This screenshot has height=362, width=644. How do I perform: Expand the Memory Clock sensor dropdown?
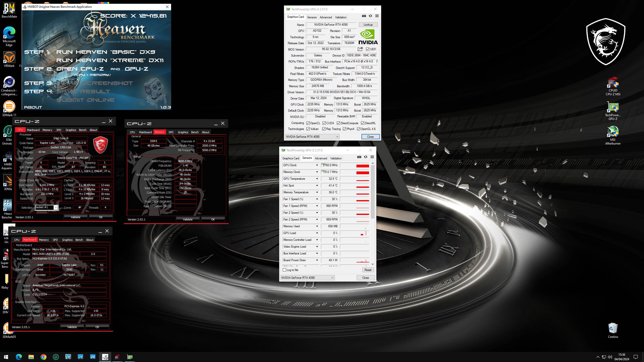(317, 172)
